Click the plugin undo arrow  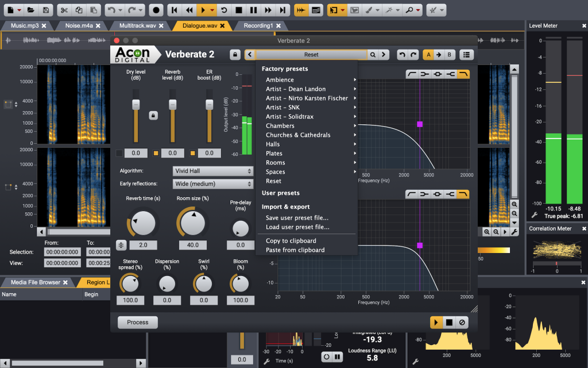[x=402, y=55]
